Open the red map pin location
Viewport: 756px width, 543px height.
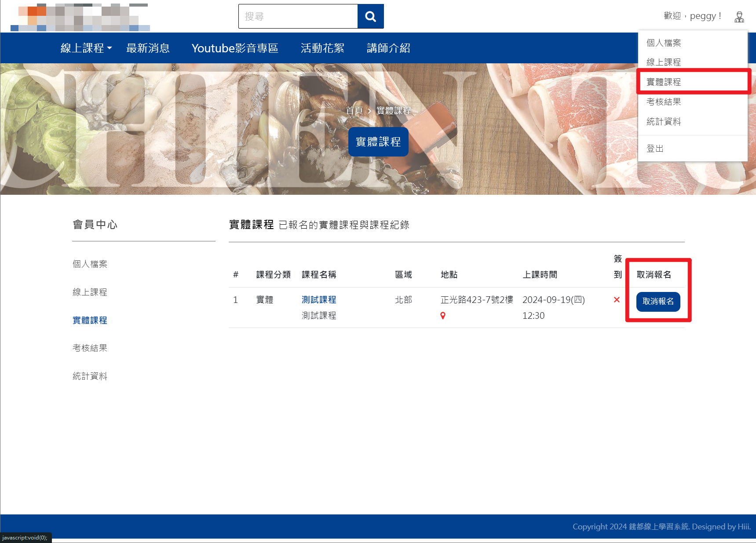coord(443,316)
